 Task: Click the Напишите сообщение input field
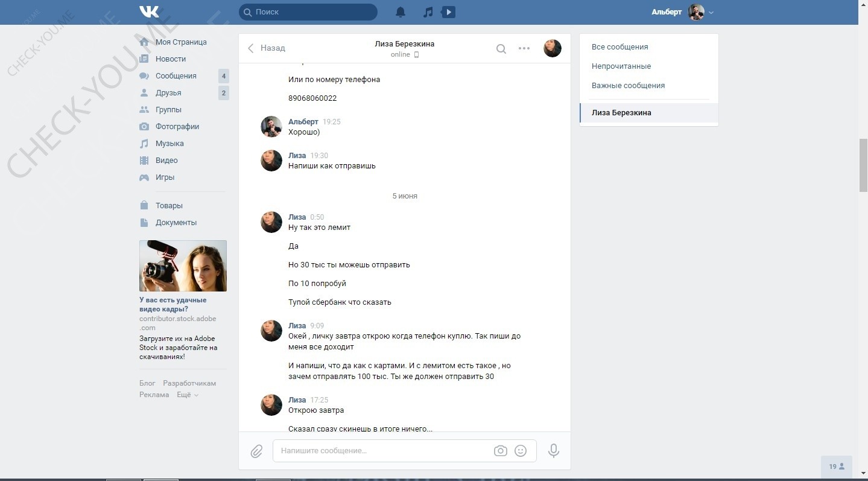coord(383,451)
